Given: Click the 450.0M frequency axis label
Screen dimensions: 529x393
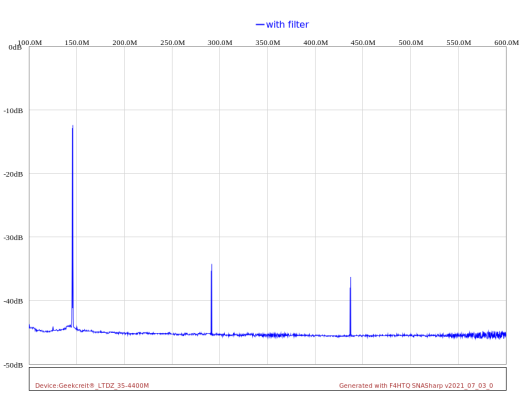Looking at the screenshot, I should 363,43.
